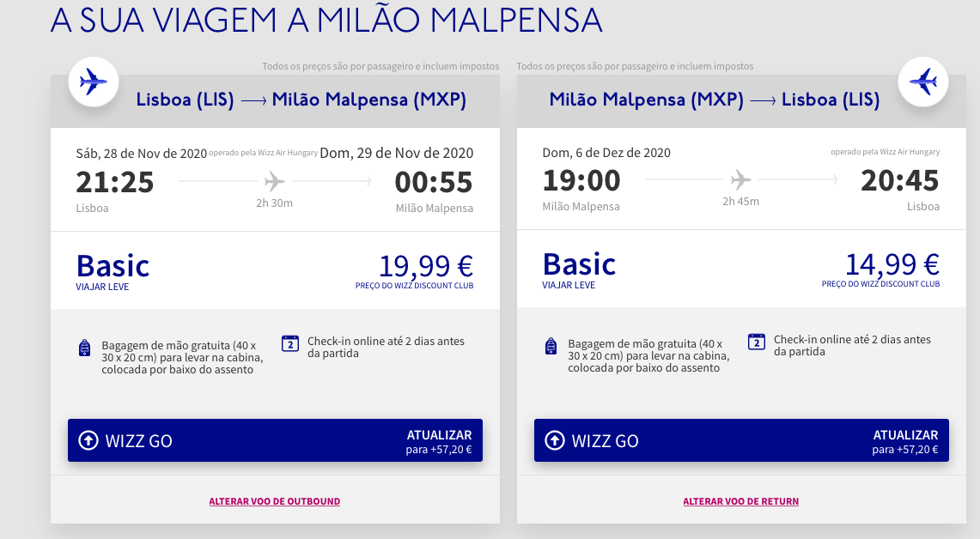Select the outbound 19,99 € Basic price
This screenshot has width=980, height=539.
point(426,266)
